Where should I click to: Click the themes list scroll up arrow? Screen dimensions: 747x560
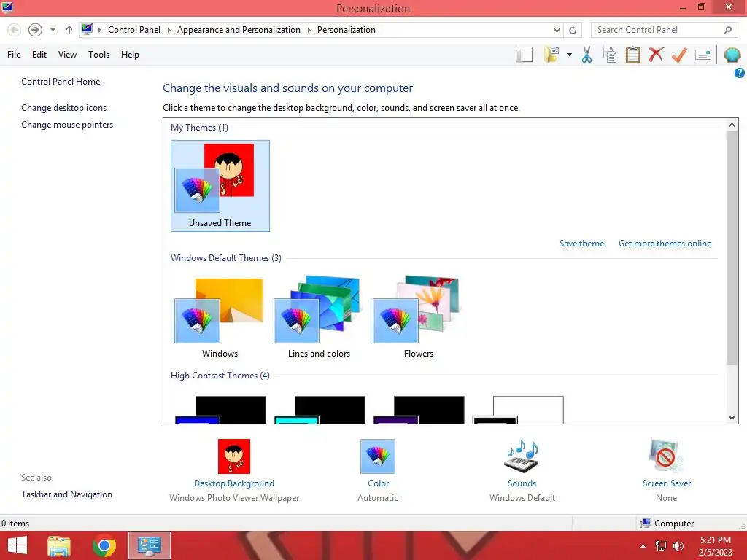tap(732, 125)
